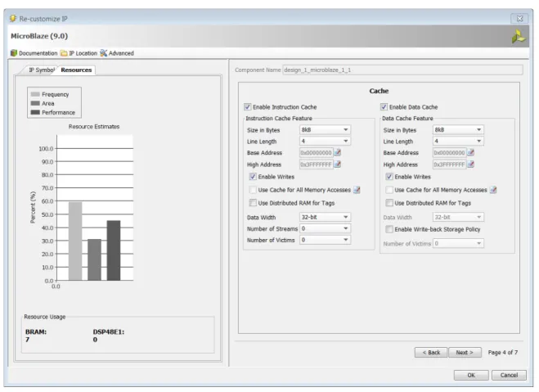Open Number of Streams dropdown
Image resolution: width=539 pixels, height=392 pixels.
click(x=326, y=228)
